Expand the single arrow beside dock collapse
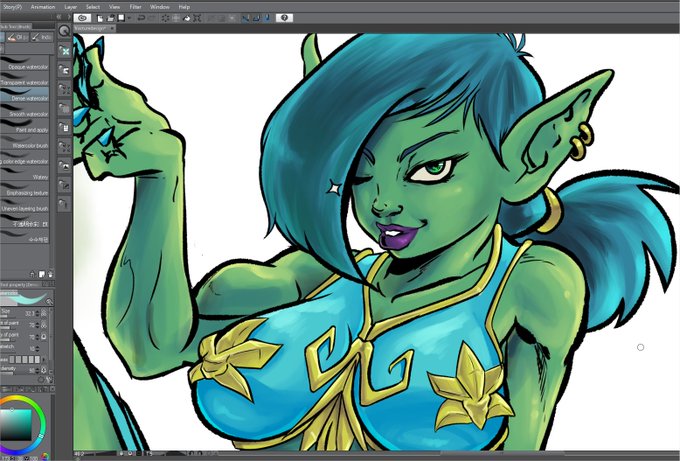680x461 pixels. [x=69, y=17]
